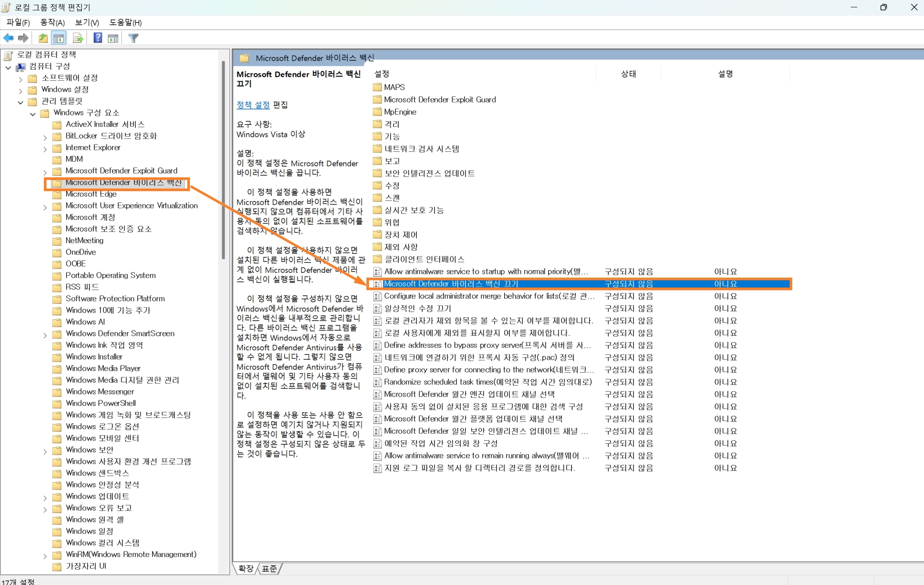This screenshot has height=585, width=924.
Task: Click the Up one level folder icon
Action: pyautogui.click(x=43, y=38)
